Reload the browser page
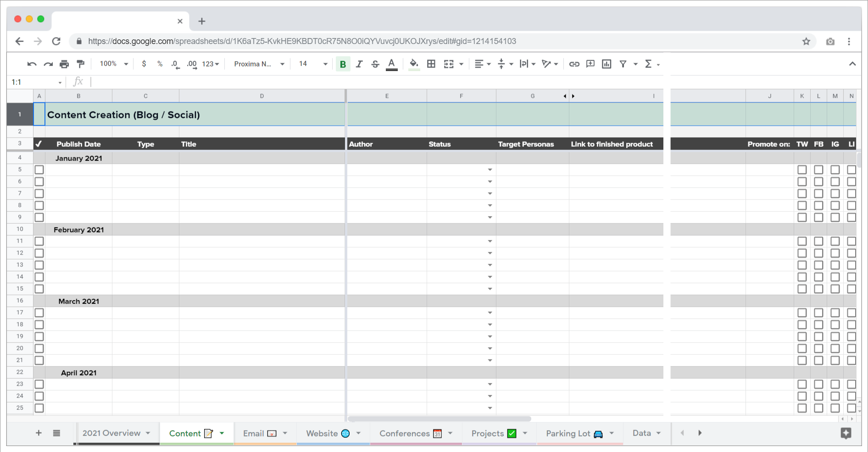868x452 pixels. [x=56, y=41]
